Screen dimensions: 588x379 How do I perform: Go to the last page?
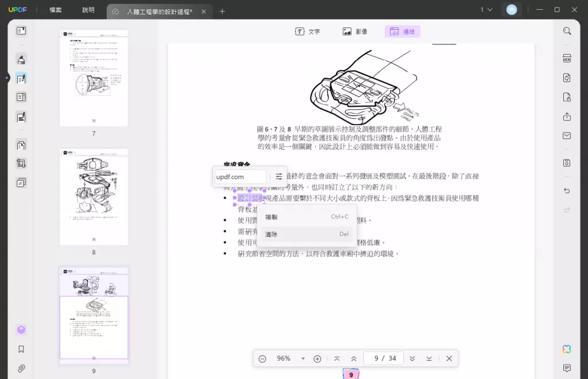(429, 359)
